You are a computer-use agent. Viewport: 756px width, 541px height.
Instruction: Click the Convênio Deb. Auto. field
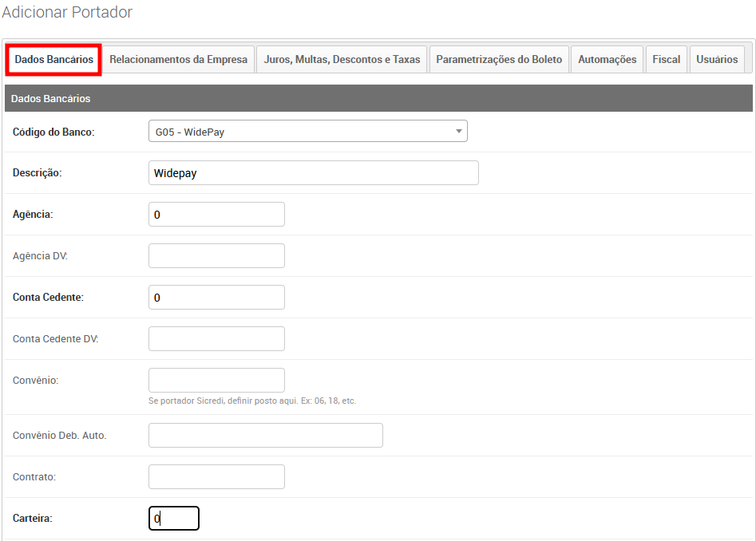pyautogui.click(x=265, y=436)
